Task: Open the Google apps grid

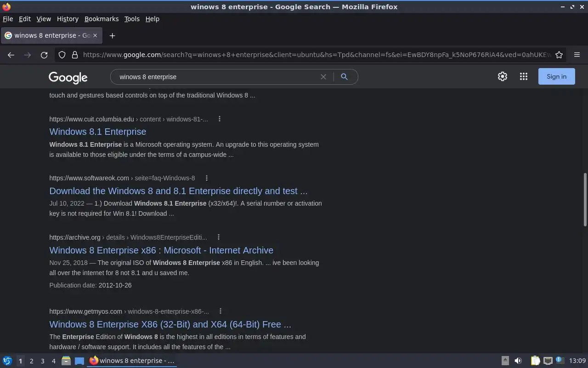Action: tap(524, 77)
